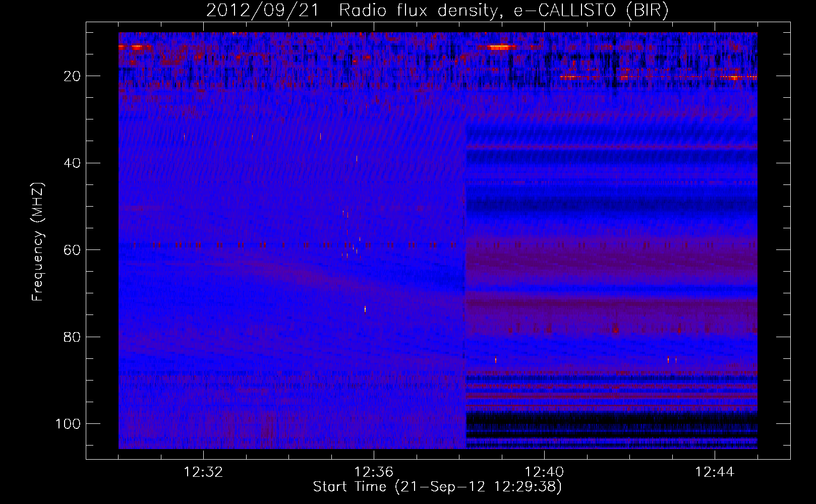Click the 'Start Time (21-Sep-12 12:29:38)' label
This screenshot has width=816, height=504.
437,487
